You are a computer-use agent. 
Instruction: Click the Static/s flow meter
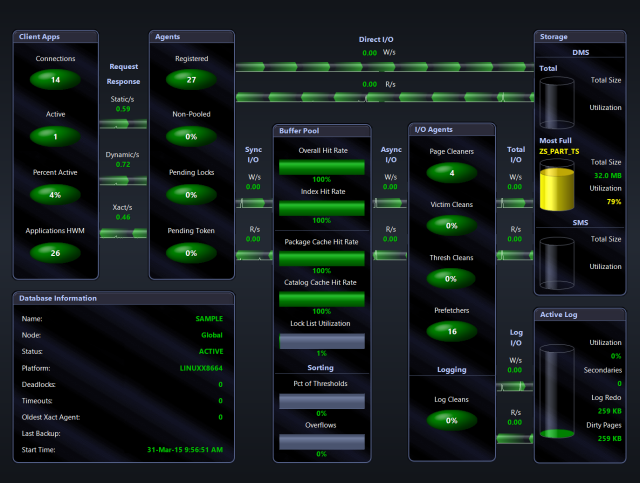coord(123,123)
